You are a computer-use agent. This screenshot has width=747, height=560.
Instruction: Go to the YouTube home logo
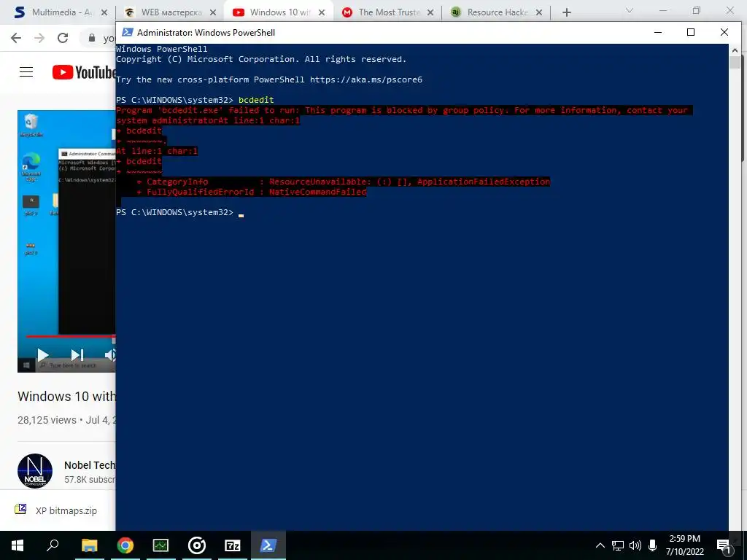[83, 72]
